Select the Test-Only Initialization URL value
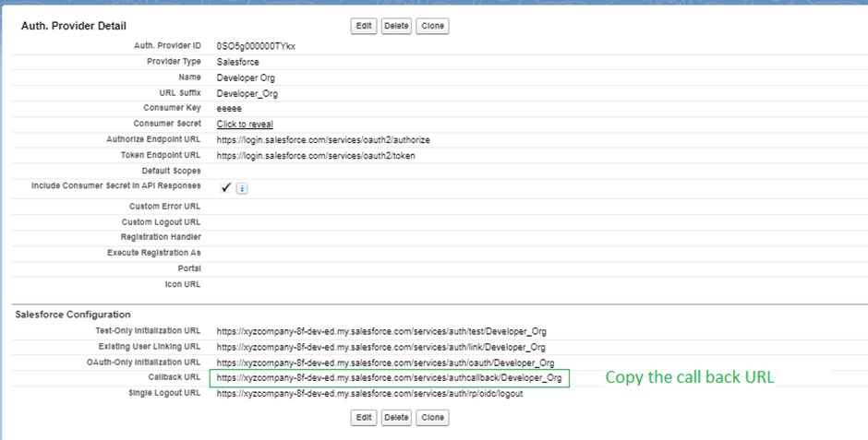The height and width of the screenshot is (440, 868). (x=381, y=332)
